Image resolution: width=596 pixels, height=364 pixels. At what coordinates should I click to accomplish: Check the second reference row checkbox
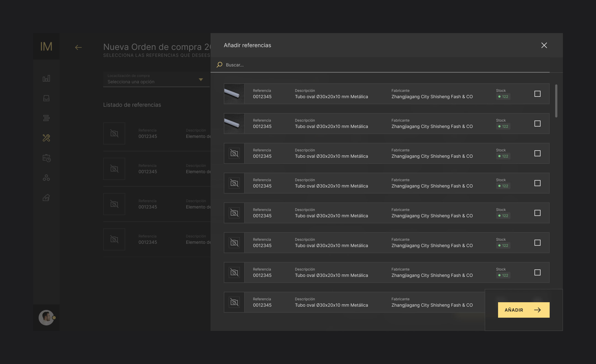[x=538, y=124]
